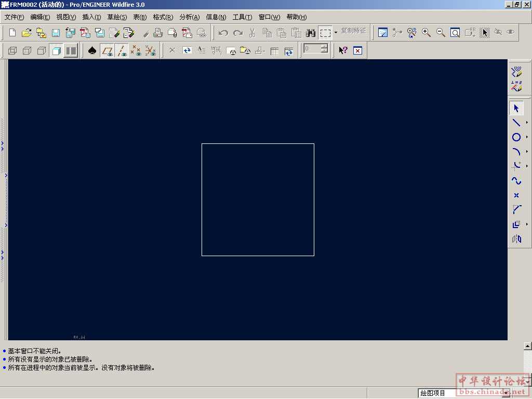This screenshot has height=399, width=532.
Task: Expand the fillet tool flyout arrow
Action: (x=527, y=166)
